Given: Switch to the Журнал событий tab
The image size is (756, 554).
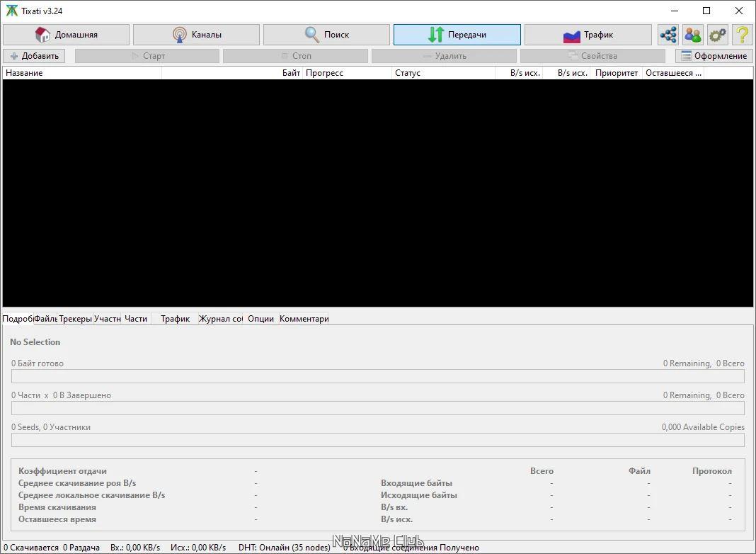Looking at the screenshot, I should coord(220,319).
